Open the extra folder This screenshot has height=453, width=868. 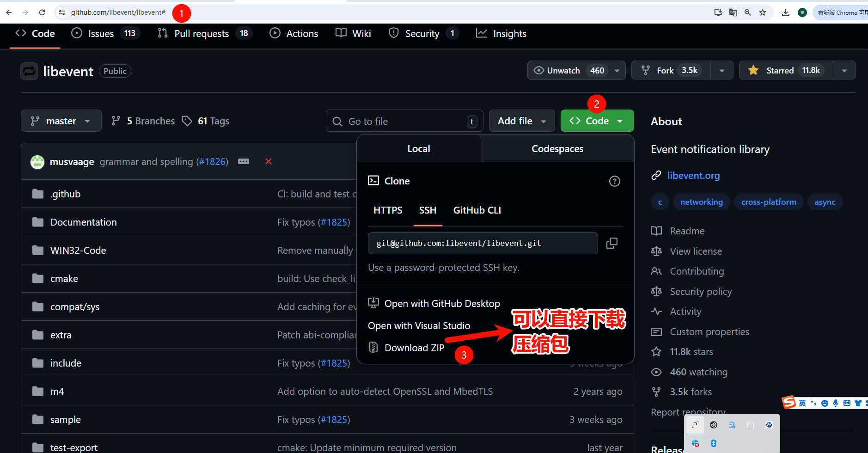pyautogui.click(x=61, y=335)
